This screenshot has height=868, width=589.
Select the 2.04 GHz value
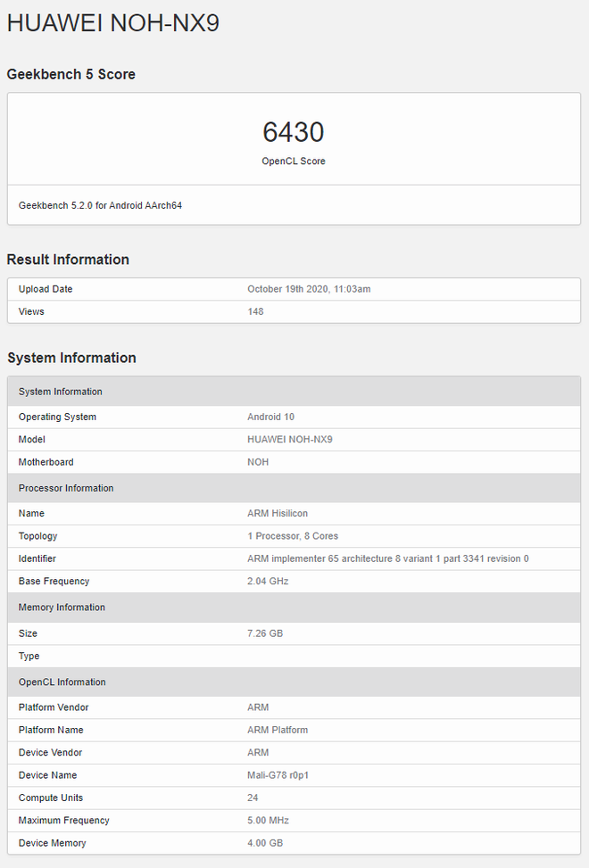268,582
